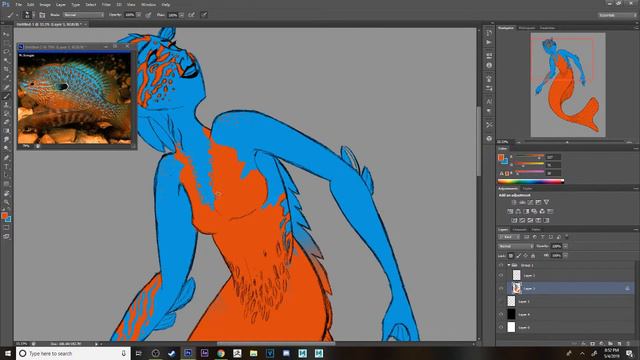The width and height of the screenshot is (640, 360).
Task: Filter layers by type layers
Action: [x=542, y=237]
